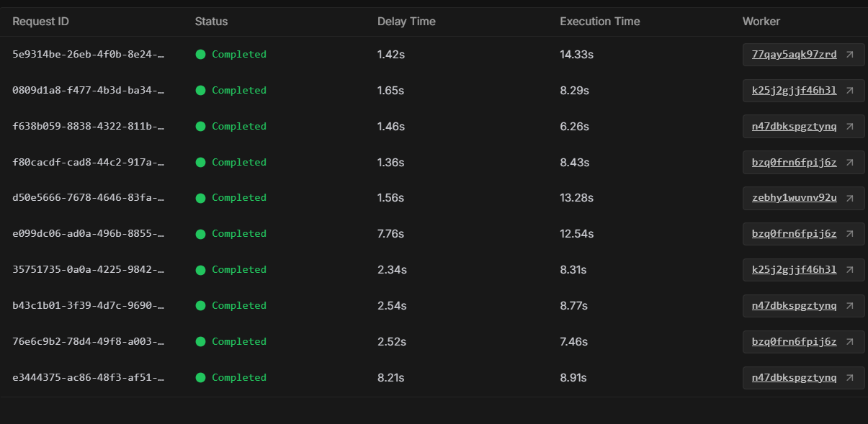
Task: Click the Execution Time column header
Action: point(599,22)
